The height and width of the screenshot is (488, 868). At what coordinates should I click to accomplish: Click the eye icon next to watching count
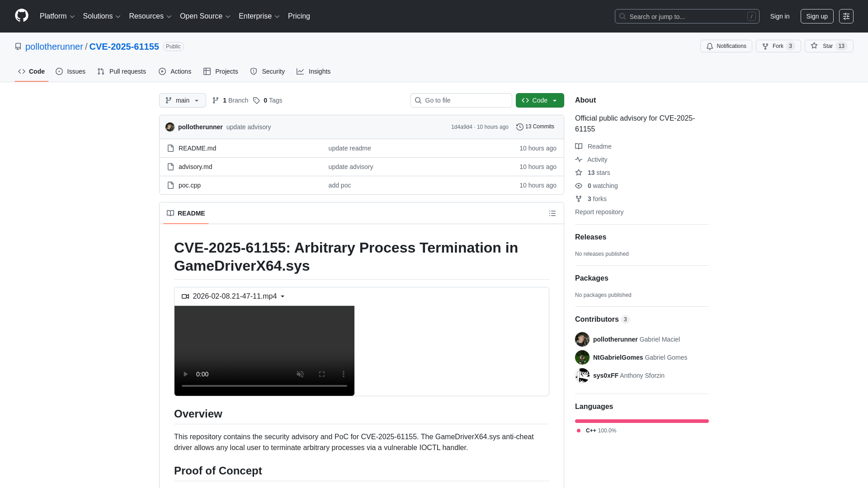coord(579,186)
